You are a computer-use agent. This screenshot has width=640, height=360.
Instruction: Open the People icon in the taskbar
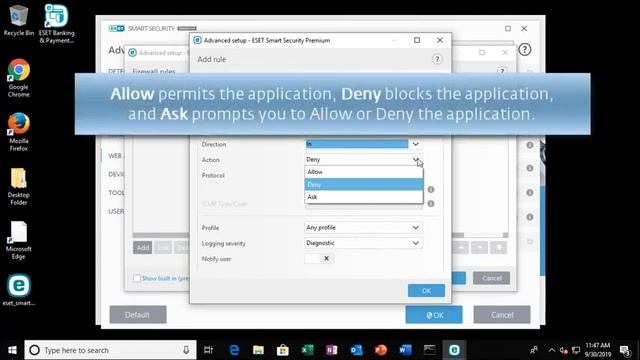(533, 350)
